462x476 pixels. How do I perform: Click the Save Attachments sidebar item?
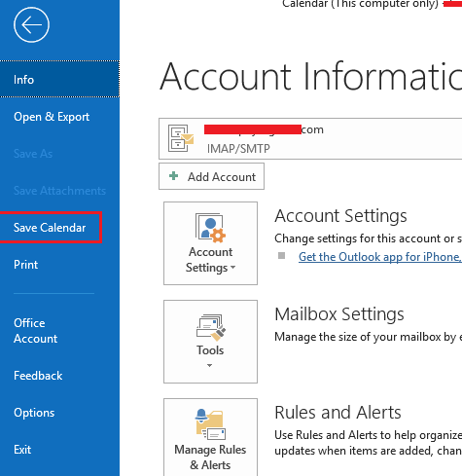click(x=59, y=191)
